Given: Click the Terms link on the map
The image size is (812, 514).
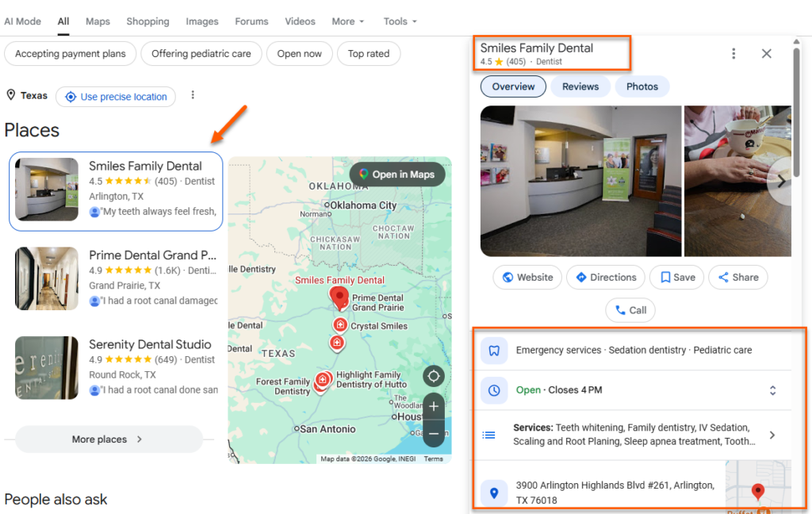Looking at the screenshot, I should coord(433,458).
